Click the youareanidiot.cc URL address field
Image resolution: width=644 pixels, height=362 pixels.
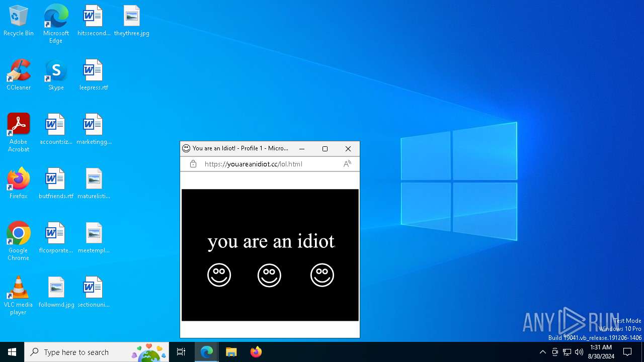(x=254, y=164)
